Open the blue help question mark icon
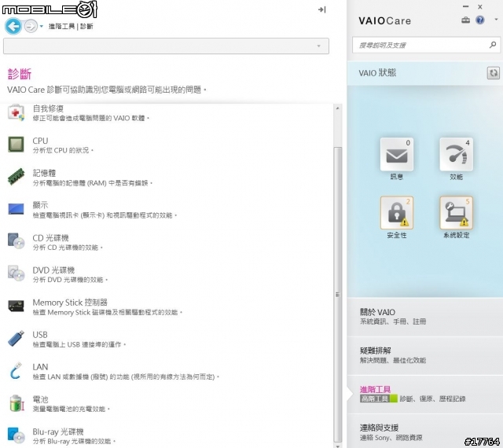Screen dimensions: 503x448 point(480,20)
